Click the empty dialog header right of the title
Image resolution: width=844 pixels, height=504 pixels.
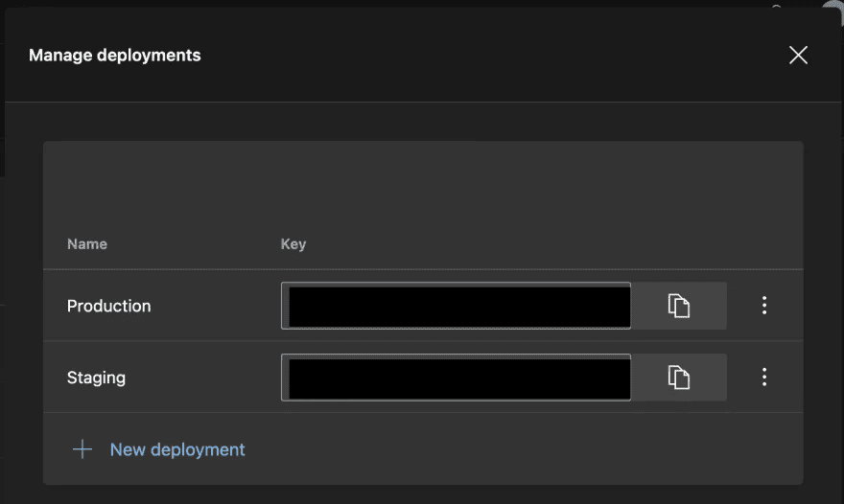[x=480, y=56]
